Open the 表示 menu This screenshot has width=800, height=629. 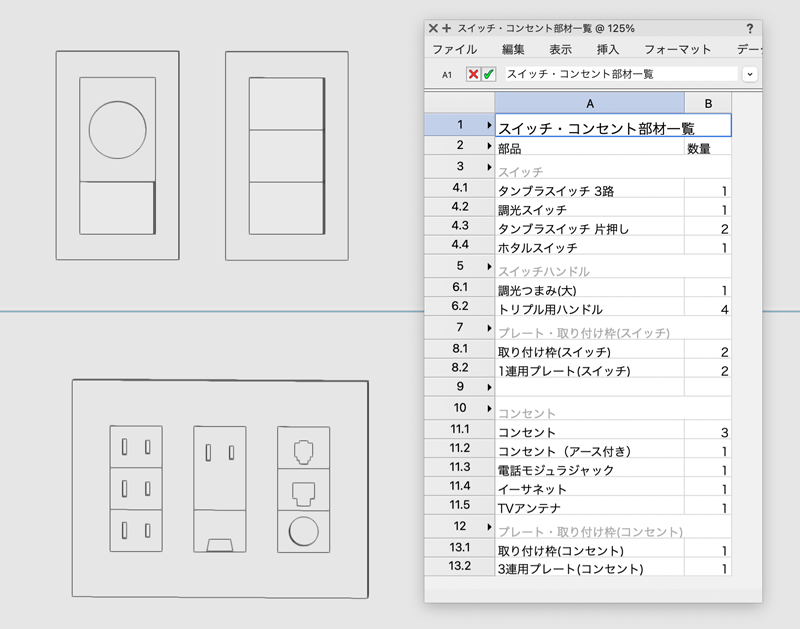pyautogui.click(x=560, y=49)
